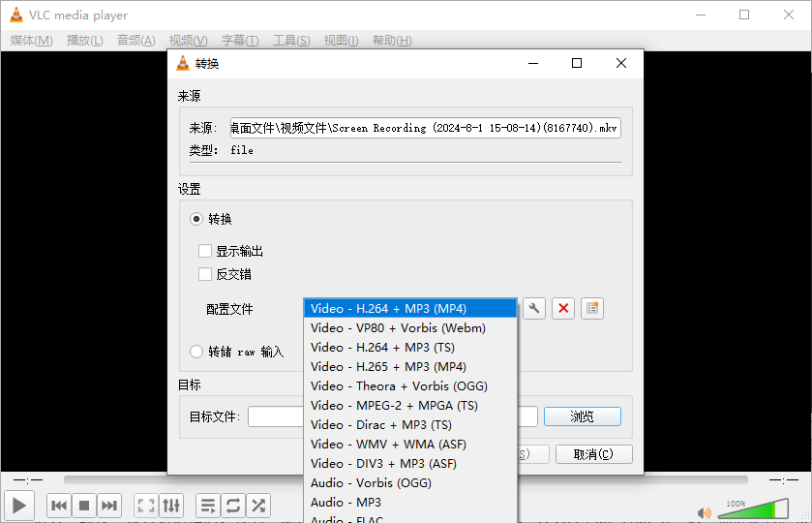Viewport: 812px width, 523px height.
Task: Skip to previous media track
Action: pos(59,506)
